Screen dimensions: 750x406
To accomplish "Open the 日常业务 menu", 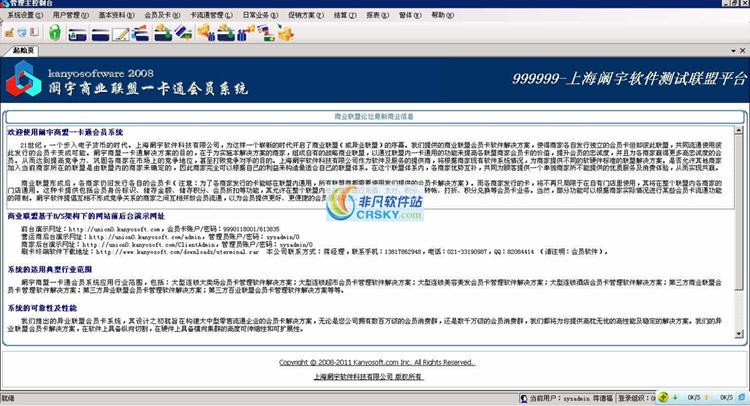I will point(260,15).
